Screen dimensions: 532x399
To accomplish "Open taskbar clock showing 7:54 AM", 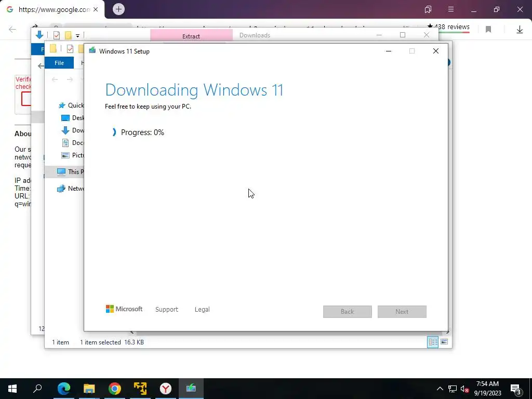I will click(x=487, y=389).
